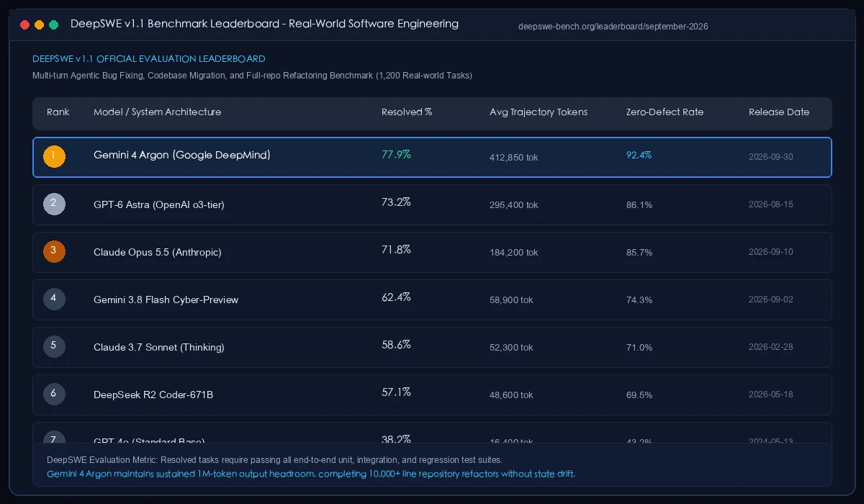Select Claude Opus 5.5 (Anthropic) model name
Viewport: 864px width, 504px height.
[158, 252]
